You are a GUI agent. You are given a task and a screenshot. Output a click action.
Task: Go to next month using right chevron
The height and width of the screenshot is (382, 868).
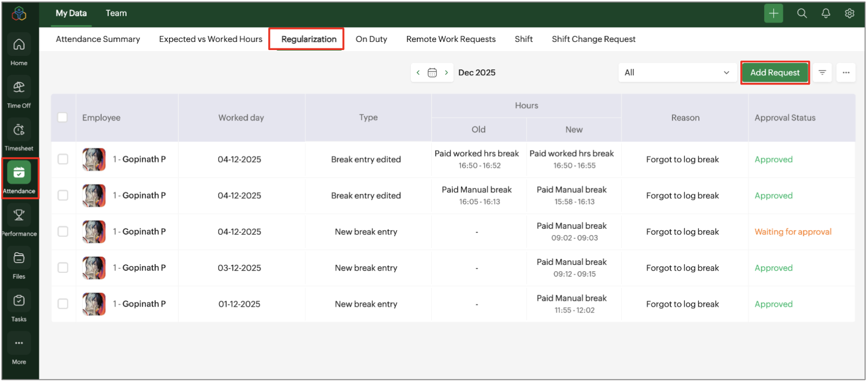[446, 73]
